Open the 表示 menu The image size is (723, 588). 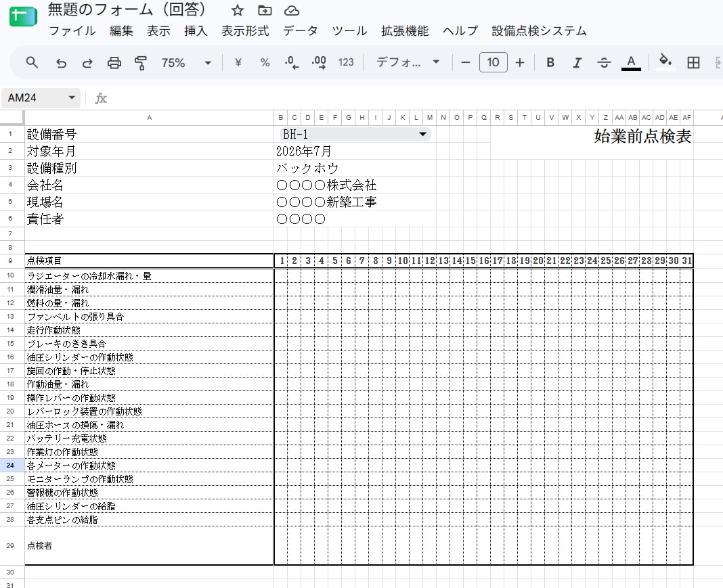coord(158,31)
